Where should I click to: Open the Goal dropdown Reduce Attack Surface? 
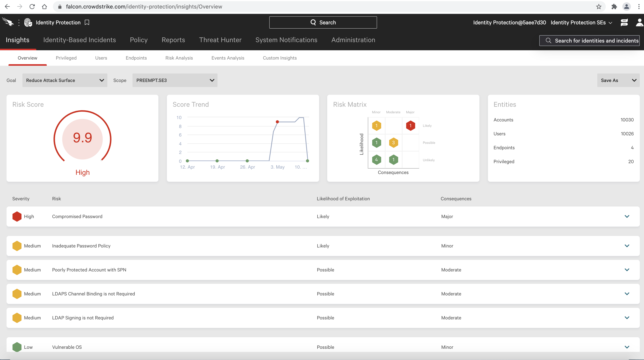point(65,80)
